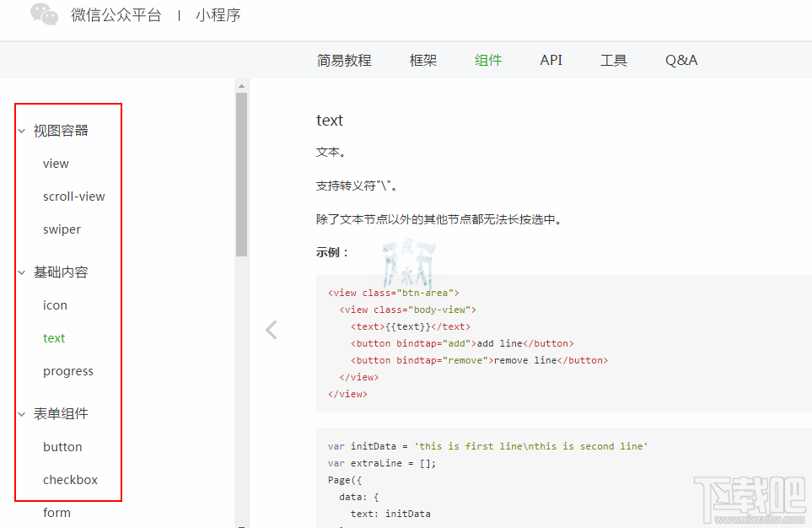The height and width of the screenshot is (528, 812).
Task: Click the text page heading
Action: [x=330, y=121]
